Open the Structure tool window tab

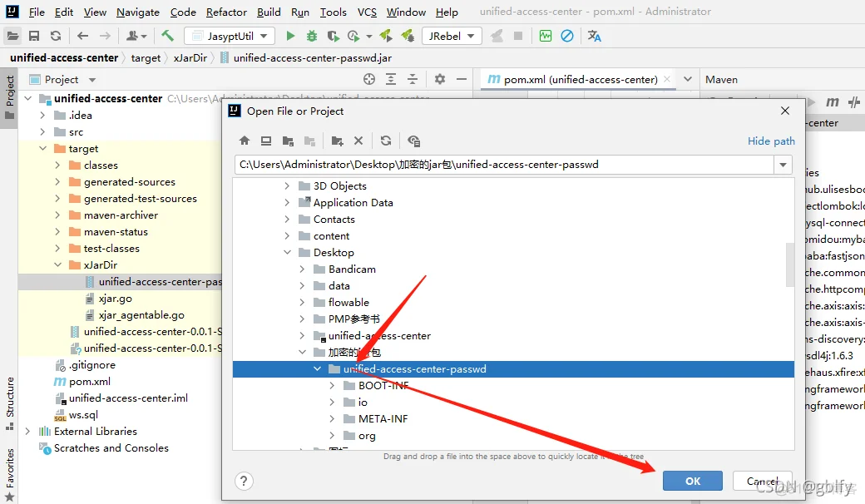[10, 403]
